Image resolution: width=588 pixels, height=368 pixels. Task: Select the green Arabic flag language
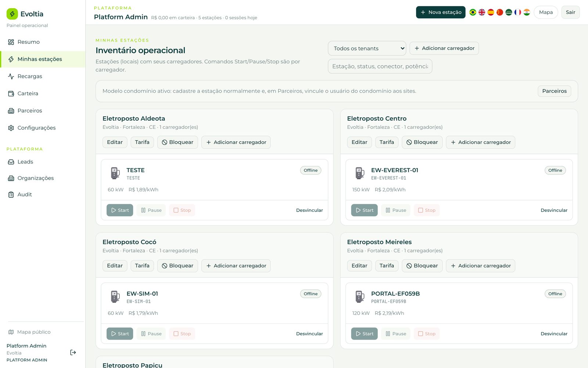pyautogui.click(x=509, y=12)
